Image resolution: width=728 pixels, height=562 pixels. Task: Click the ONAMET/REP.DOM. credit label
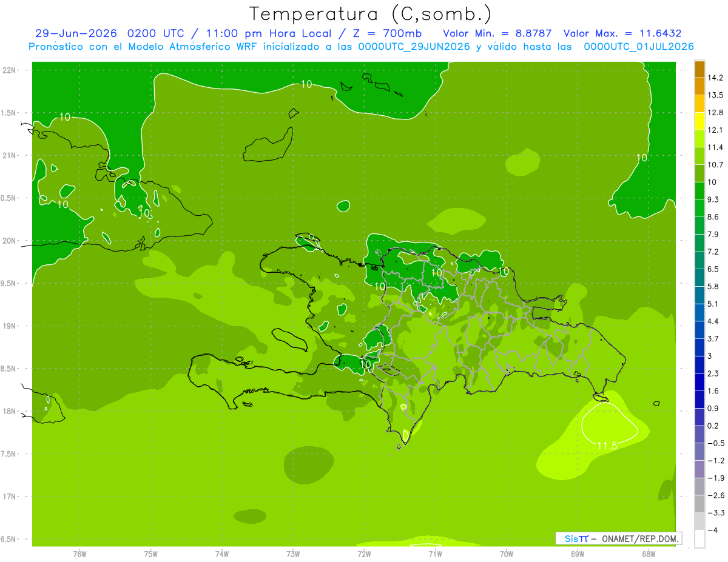[640, 538]
